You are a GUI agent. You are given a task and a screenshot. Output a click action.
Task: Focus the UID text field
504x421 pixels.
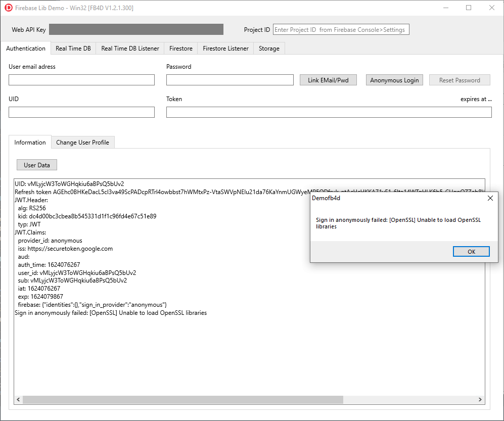point(82,112)
